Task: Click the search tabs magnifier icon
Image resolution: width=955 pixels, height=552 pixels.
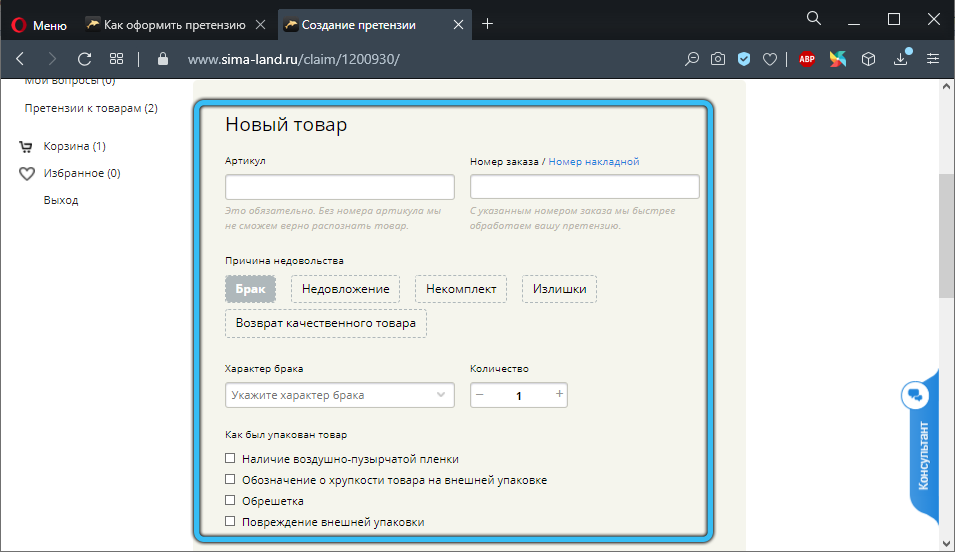Action: pos(813,19)
